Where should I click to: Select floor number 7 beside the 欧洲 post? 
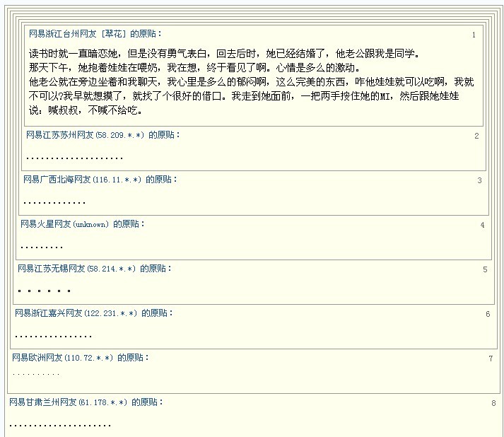(491, 359)
